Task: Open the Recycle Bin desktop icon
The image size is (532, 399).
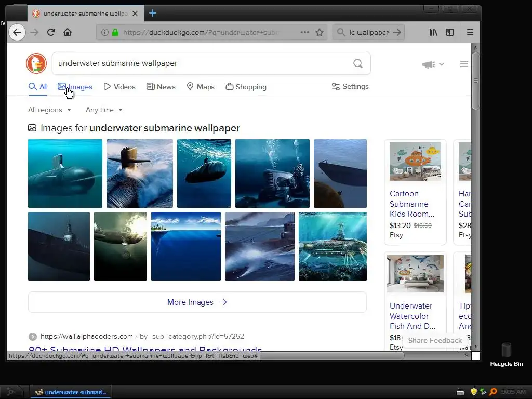Action: (x=506, y=354)
